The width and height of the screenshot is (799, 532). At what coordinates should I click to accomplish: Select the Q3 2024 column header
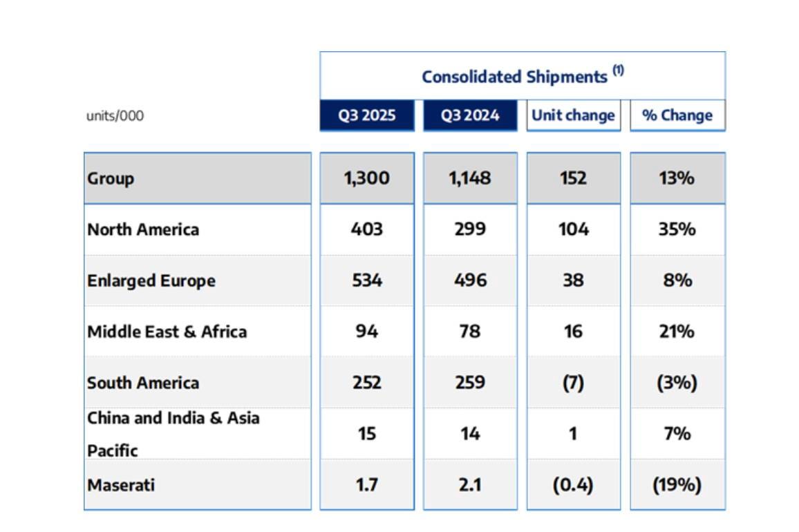(x=470, y=115)
